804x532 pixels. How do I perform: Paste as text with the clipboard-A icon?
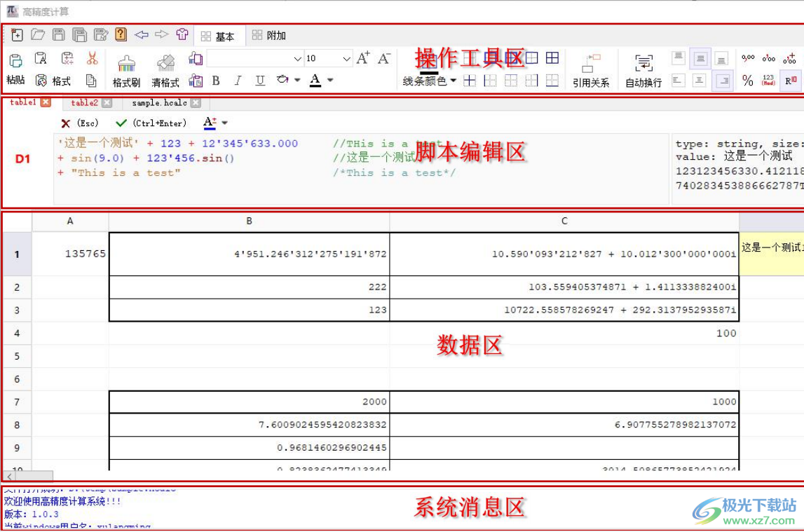41,58
